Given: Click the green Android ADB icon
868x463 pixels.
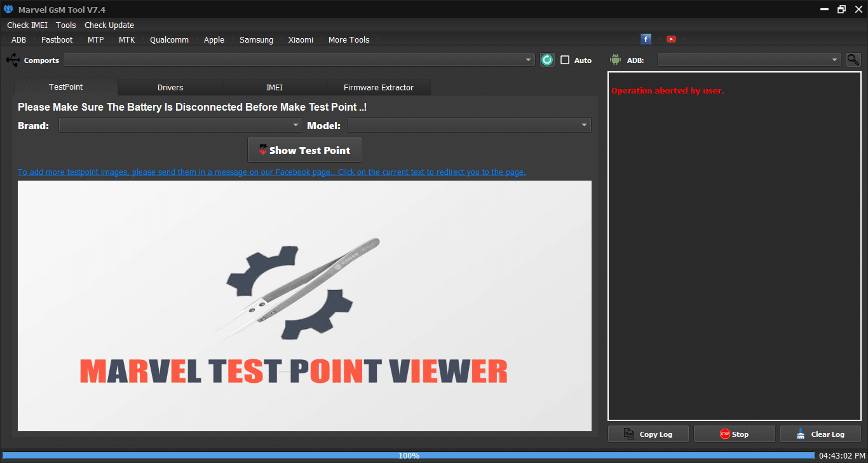Looking at the screenshot, I should pyautogui.click(x=614, y=60).
